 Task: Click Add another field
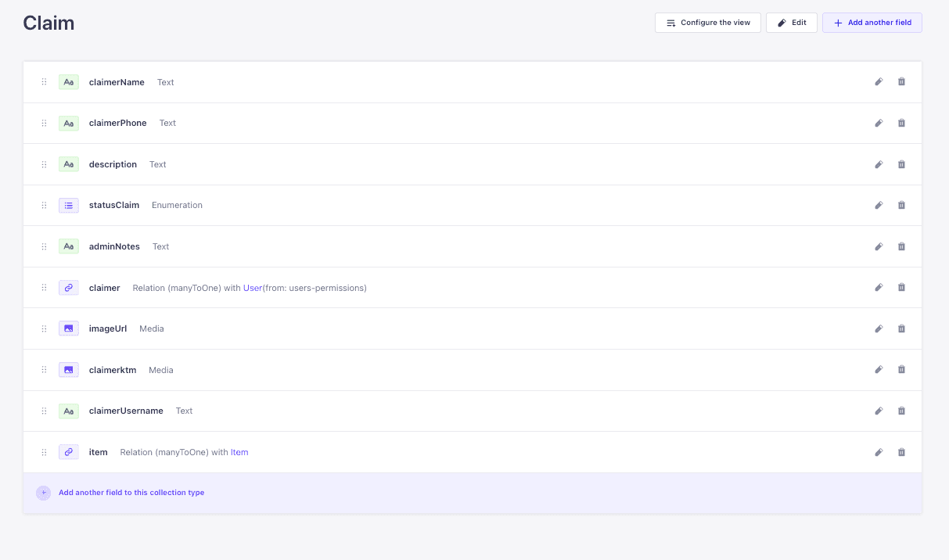click(x=872, y=22)
